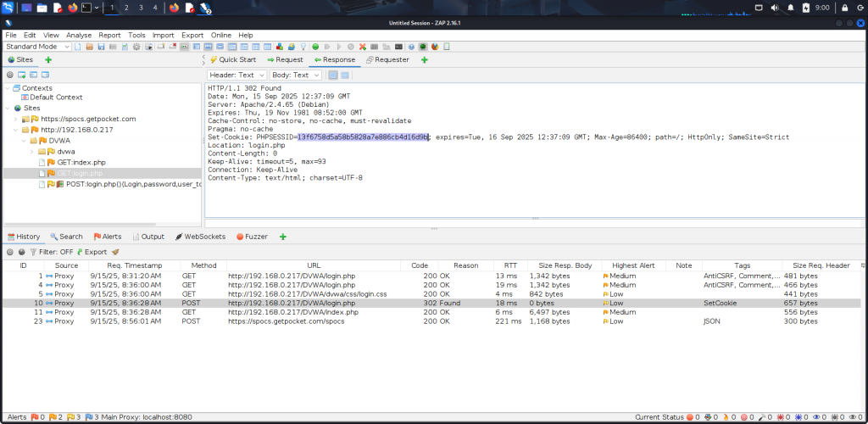Select Default Context in the tree

(56, 98)
